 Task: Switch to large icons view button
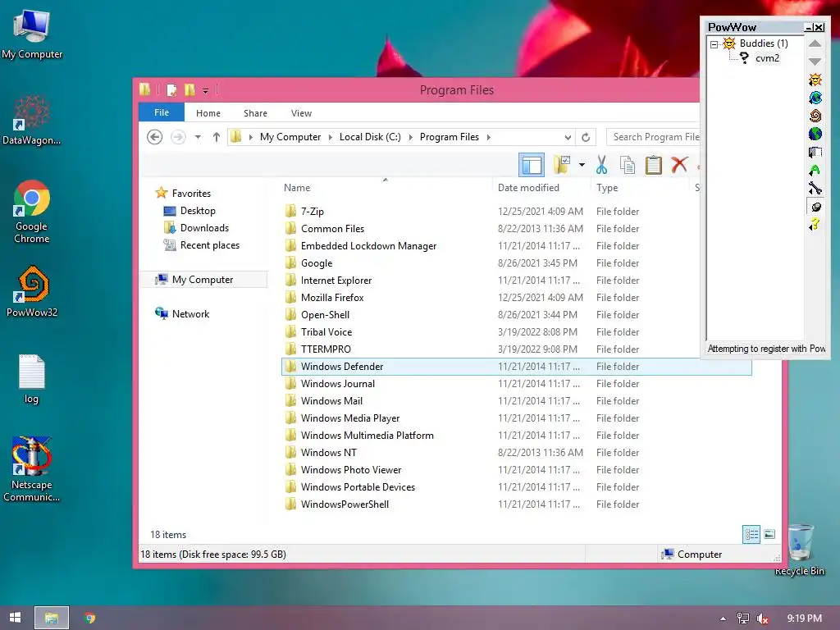(769, 534)
